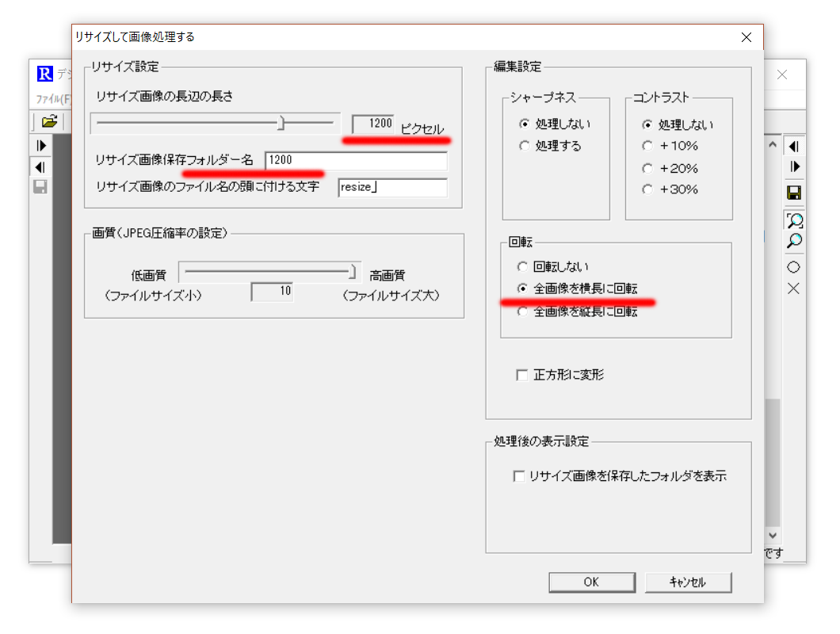
Task: Click the save floppy icon on right toolbar
Action: coord(794,193)
